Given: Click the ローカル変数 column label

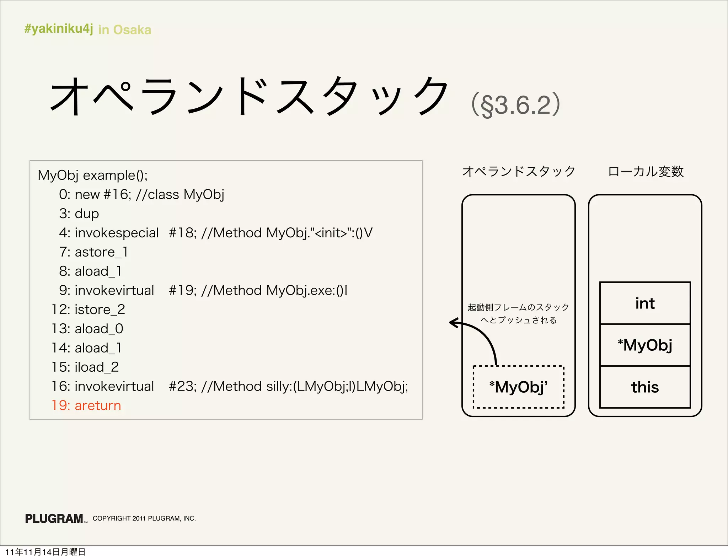Looking at the screenshot, I should pos(646,171).
